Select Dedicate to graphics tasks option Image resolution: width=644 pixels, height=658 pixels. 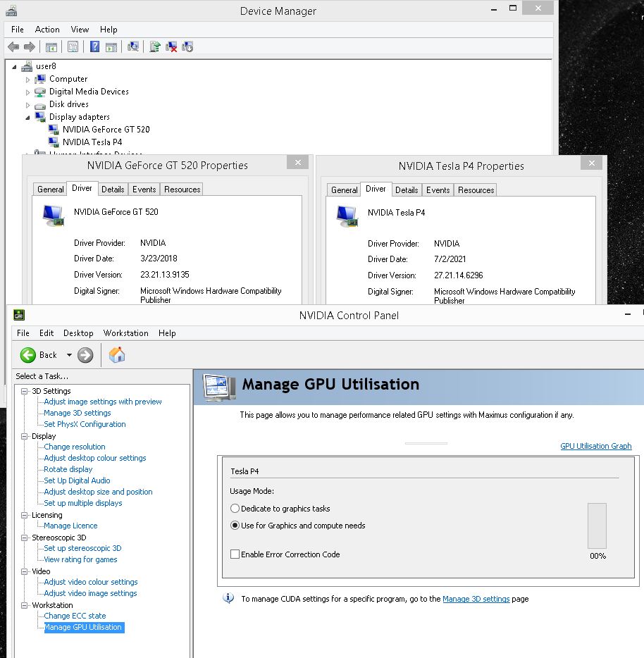[235, 509]
